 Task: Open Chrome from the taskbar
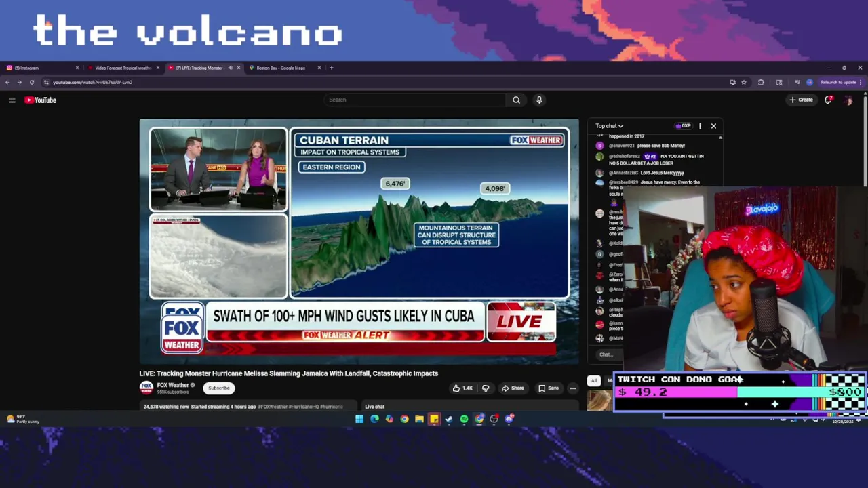(x=404, y=419)
